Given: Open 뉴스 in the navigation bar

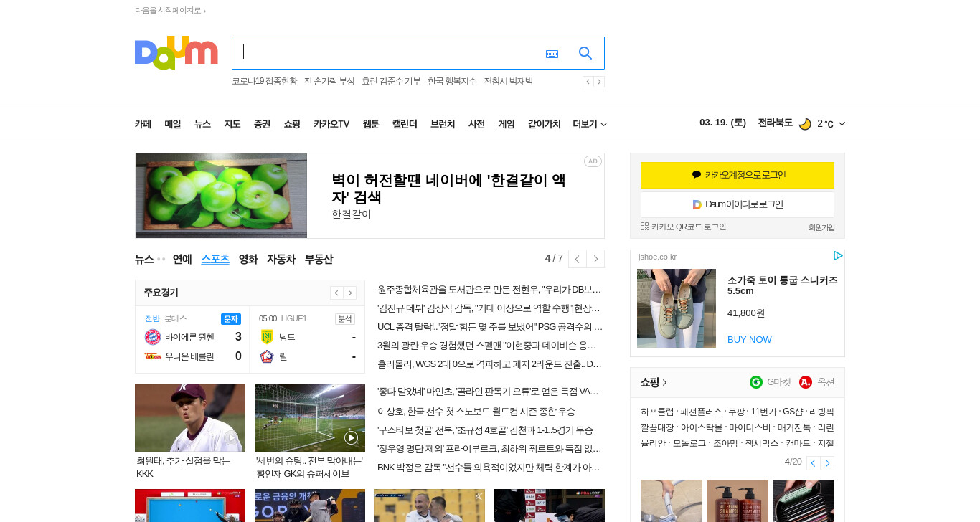Looking at the screenshot, I should click(202, 124).
